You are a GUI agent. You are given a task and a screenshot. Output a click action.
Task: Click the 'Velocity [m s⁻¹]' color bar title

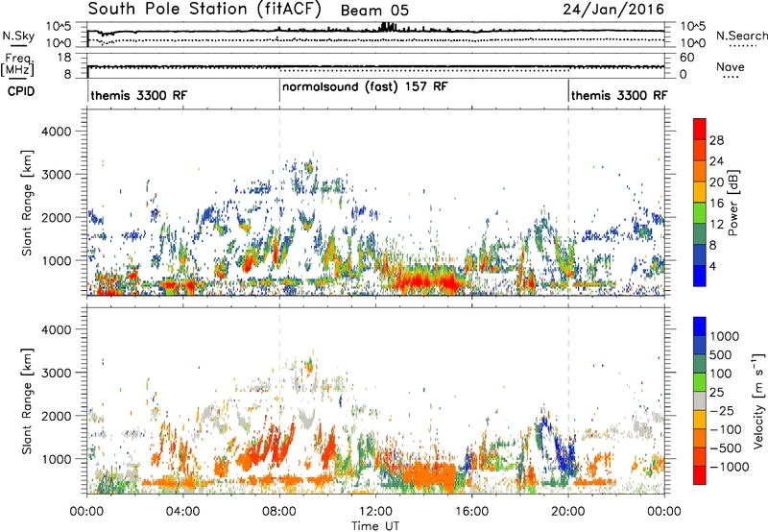(758, 400)
